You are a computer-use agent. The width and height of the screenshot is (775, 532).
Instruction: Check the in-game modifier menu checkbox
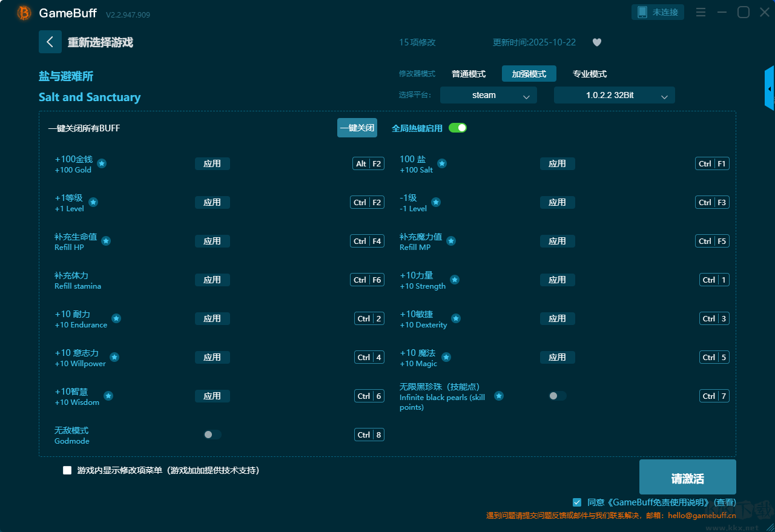67,470
